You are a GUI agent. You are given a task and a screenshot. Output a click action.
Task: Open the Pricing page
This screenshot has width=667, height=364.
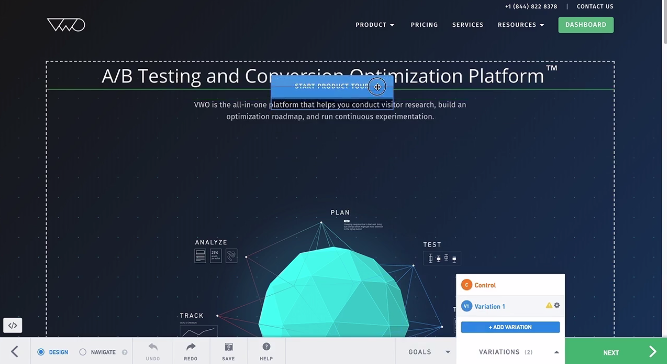pos(424,25)
